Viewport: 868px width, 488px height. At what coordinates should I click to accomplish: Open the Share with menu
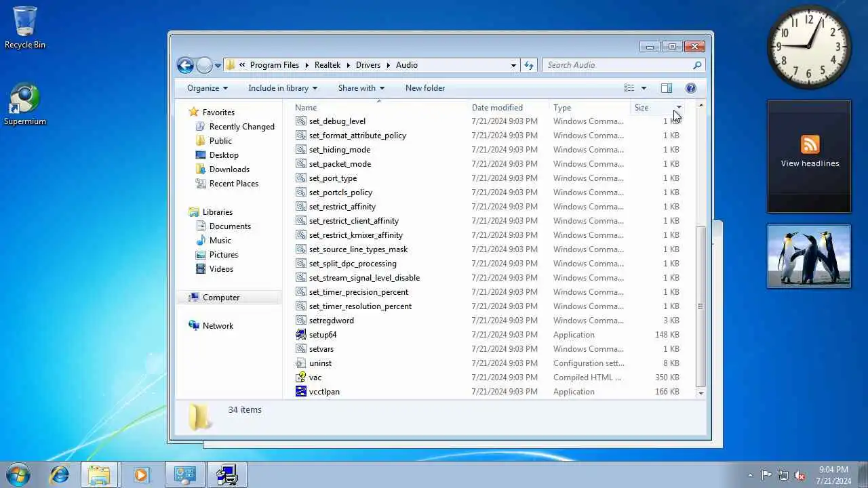point(361,88)
